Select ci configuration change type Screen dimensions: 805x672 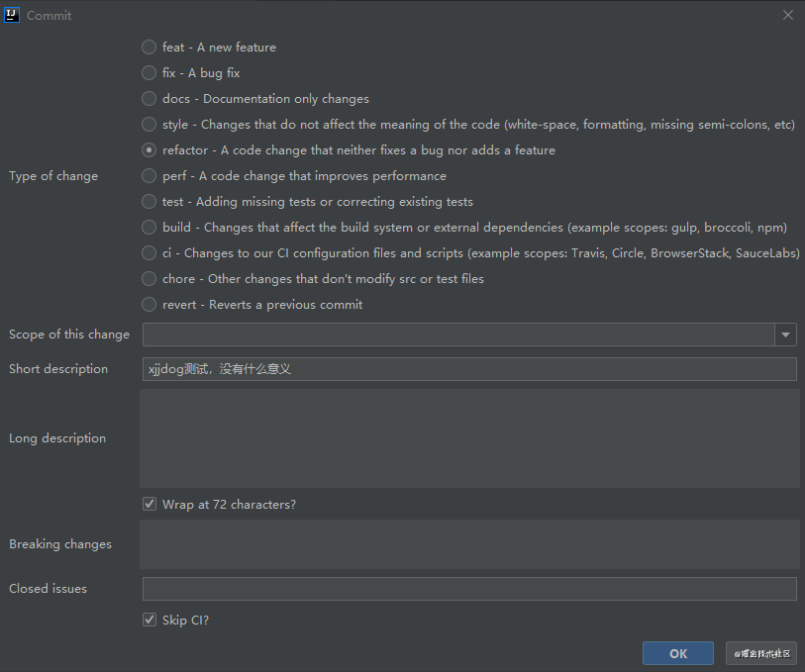point(149,253)
